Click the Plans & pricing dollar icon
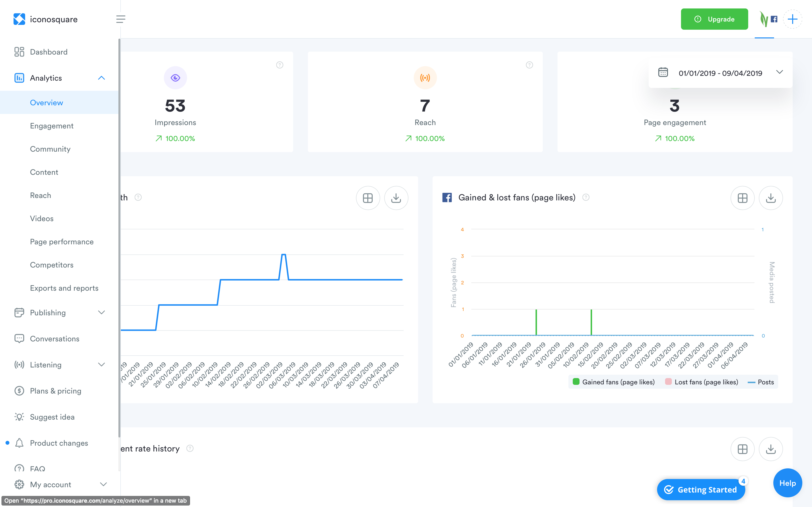Viewport: 812px width, 507px height. tap(19, 391)
